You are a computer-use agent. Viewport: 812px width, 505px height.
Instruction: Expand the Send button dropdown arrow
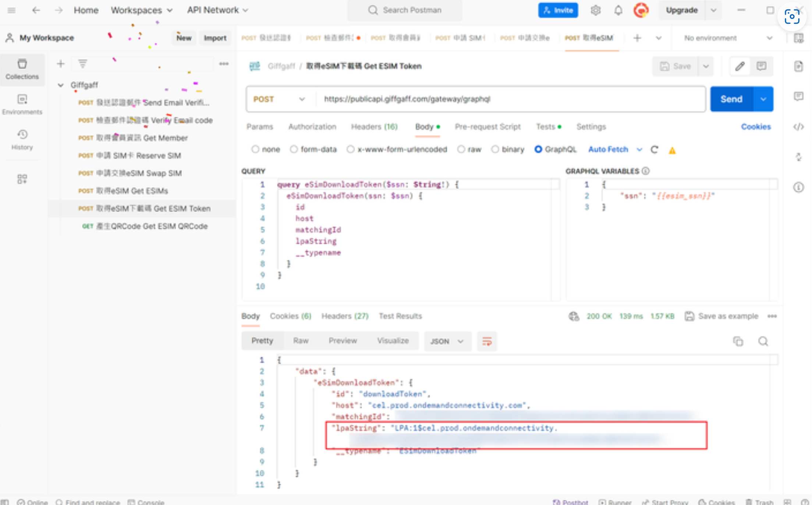763,99
